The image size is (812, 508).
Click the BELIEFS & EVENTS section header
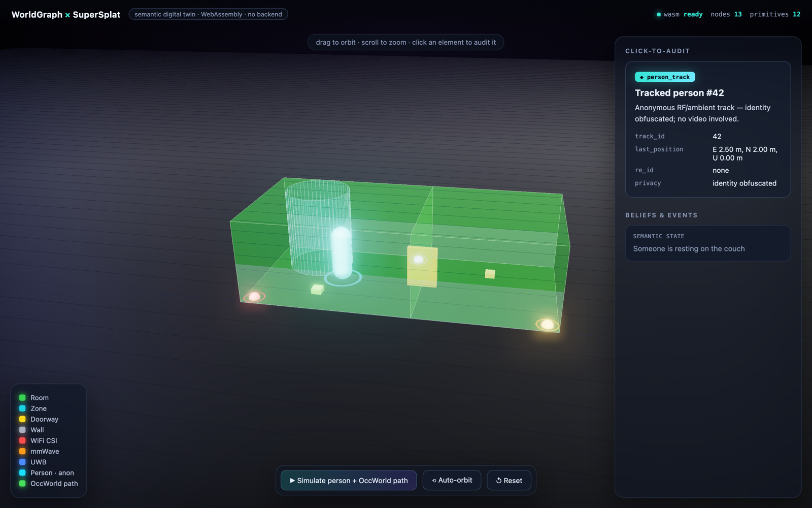tap(661, 215)
